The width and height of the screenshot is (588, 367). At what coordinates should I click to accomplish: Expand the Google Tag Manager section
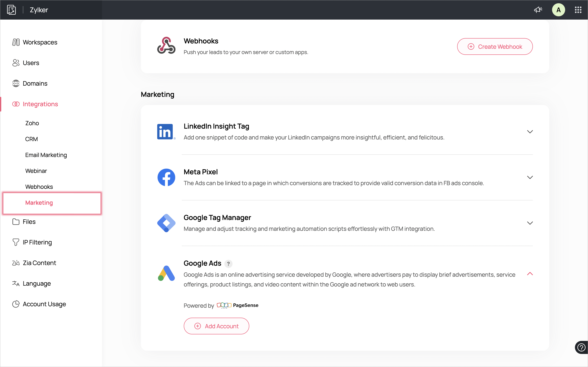[x=530, y=223]
